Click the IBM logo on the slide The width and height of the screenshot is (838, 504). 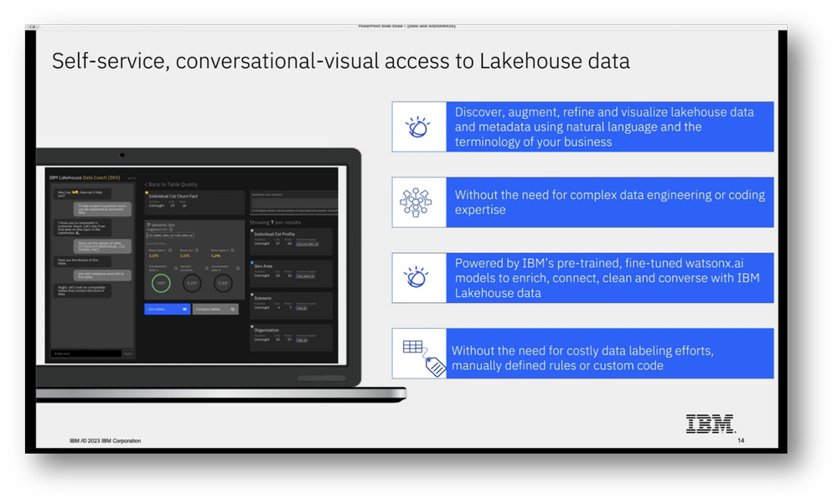[711, 424]
